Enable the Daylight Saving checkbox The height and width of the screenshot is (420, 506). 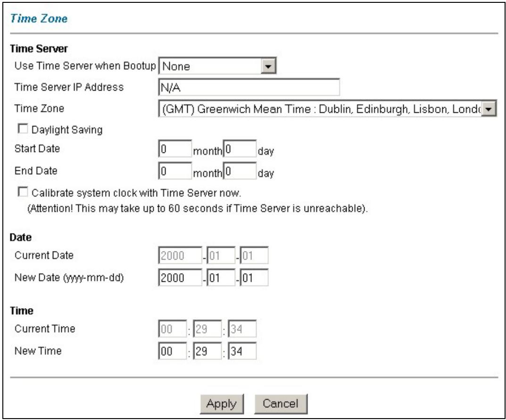click(x=23, y=129)
